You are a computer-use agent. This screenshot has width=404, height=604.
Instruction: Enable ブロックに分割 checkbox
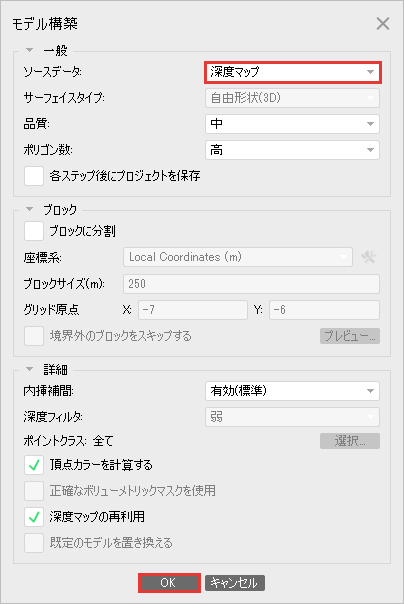pos(34,231)
